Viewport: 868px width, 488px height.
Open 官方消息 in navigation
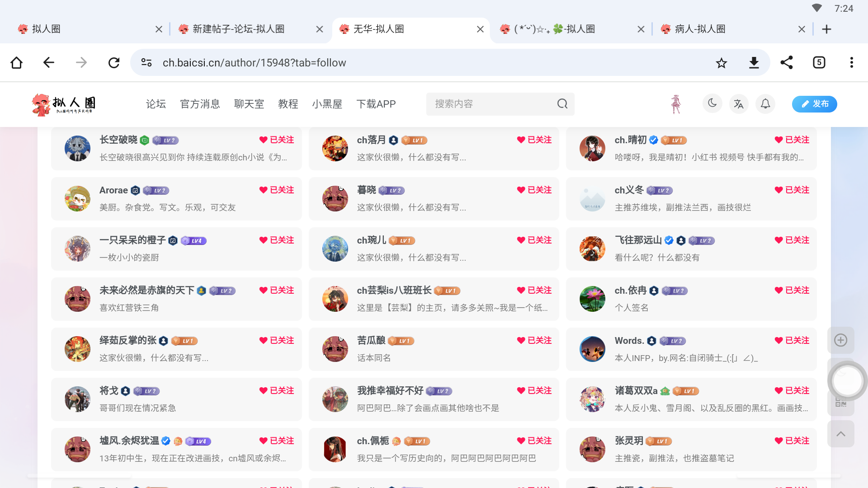[200, 104]
